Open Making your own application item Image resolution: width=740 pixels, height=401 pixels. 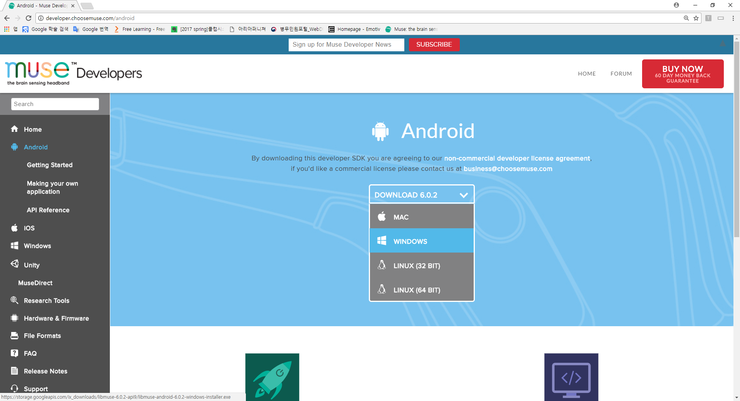coord(52,187)
